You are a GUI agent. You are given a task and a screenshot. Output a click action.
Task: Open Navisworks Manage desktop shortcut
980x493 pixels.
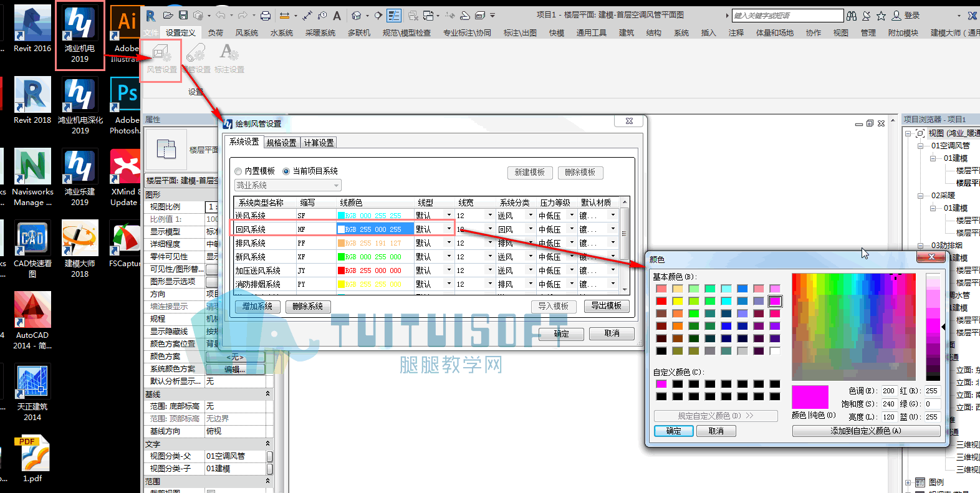[32, 178]
